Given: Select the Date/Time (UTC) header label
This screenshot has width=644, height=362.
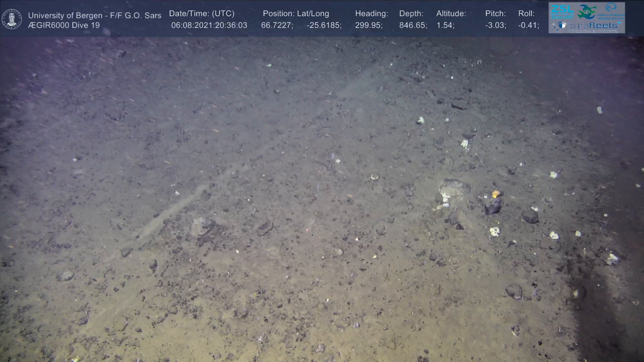Looking at the screenshot, I should (202, 14).
